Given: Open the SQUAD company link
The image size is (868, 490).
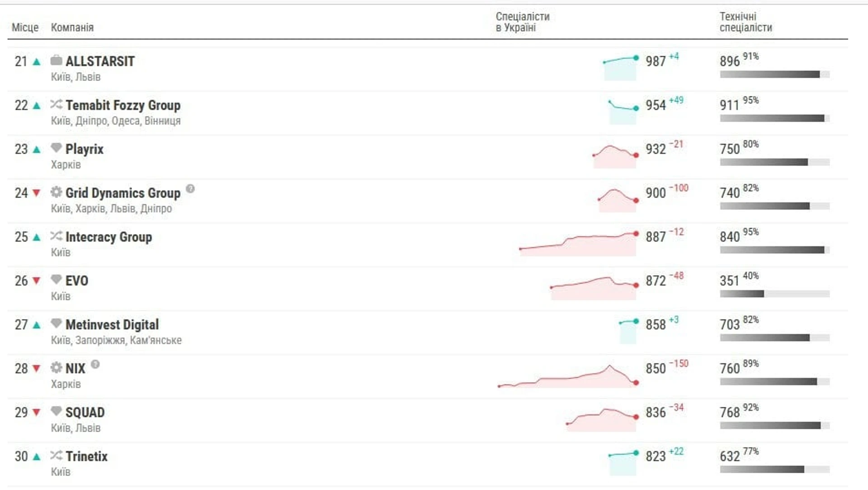Looking at the screenshot, I should (x=85, y=413).
